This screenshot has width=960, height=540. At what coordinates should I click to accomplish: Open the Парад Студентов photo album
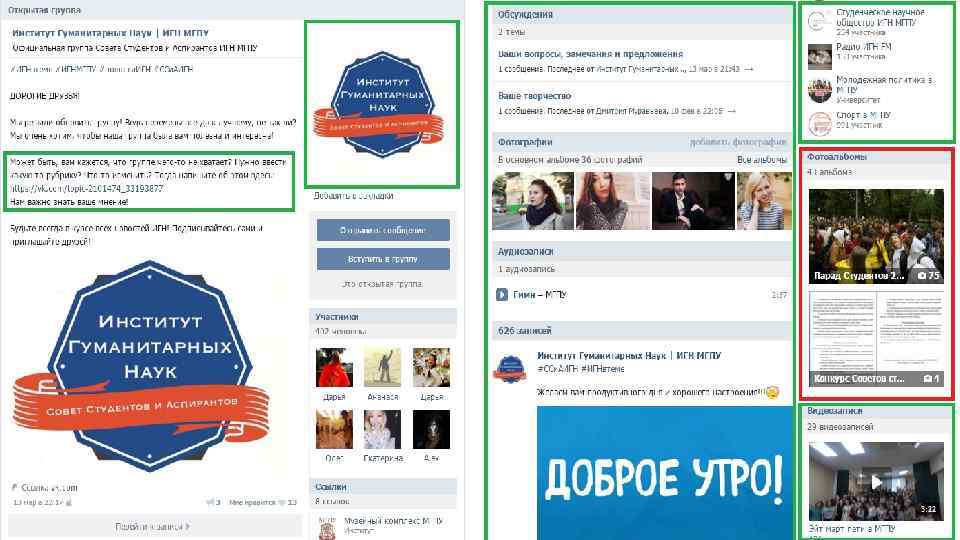[876, 236]
